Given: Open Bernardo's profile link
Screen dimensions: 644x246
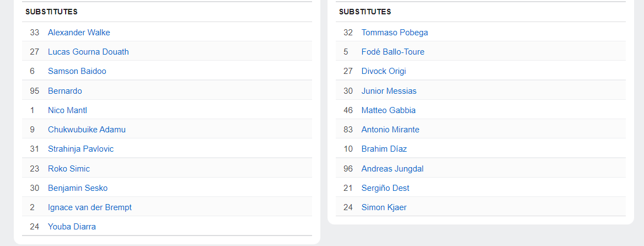Looking at the screenshot, I should 65,91.
